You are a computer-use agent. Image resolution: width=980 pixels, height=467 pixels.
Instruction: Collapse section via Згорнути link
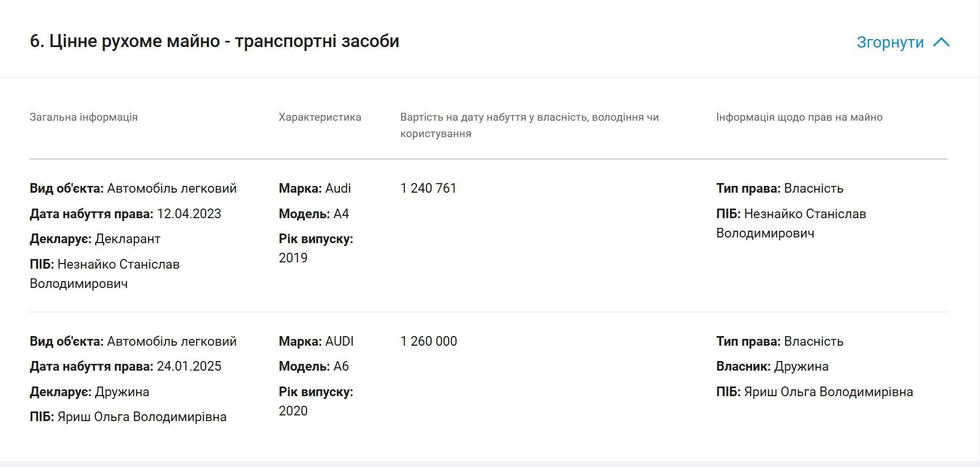[890, 43]
